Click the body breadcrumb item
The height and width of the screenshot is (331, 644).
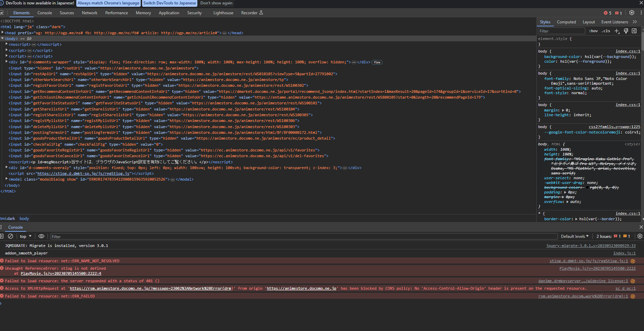pos(24,219)
